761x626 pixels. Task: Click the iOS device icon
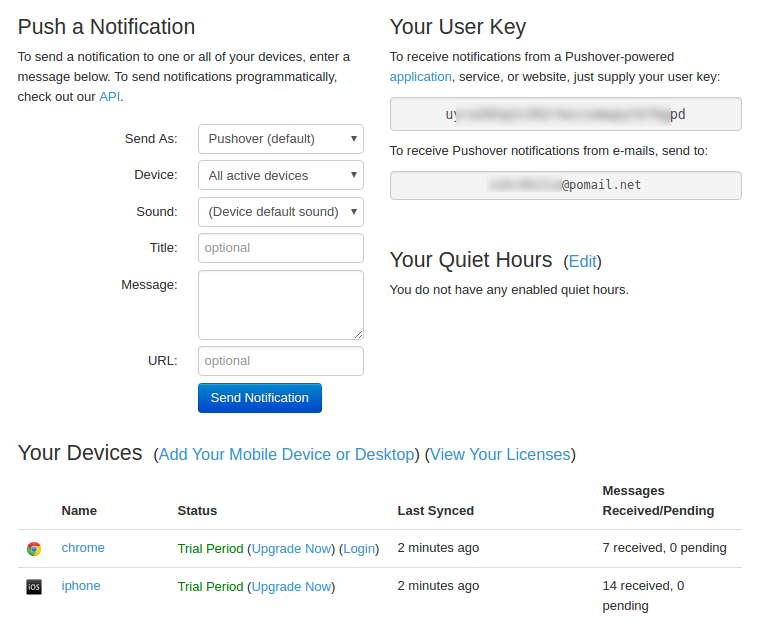pos(34,587)
